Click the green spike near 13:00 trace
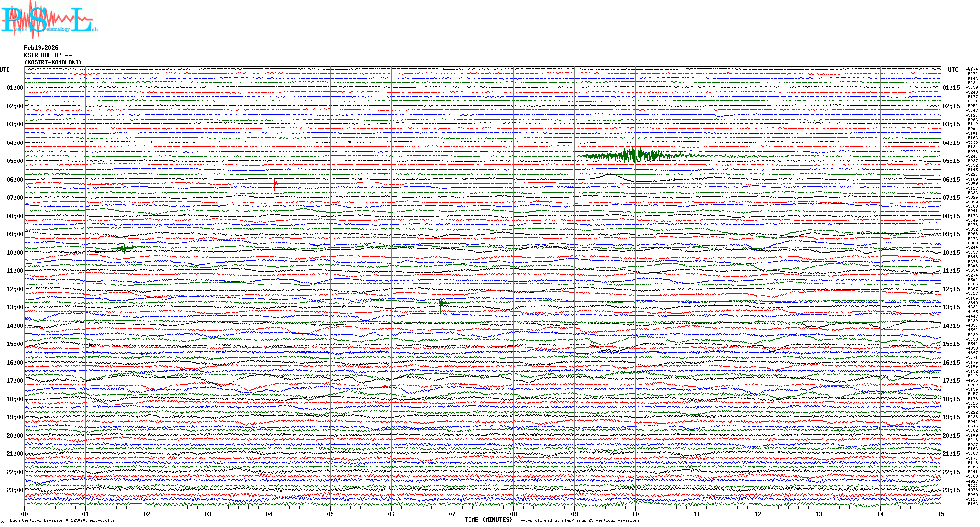 441,304
